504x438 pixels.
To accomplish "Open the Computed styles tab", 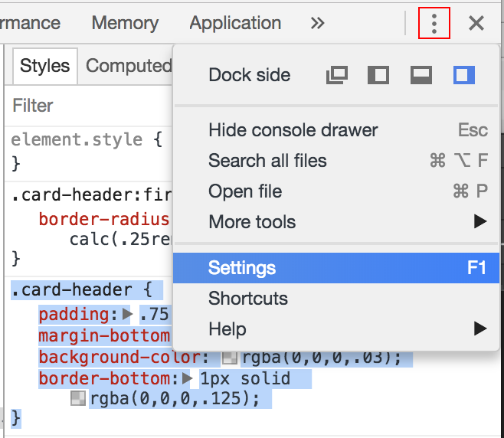I will tap(129, 66).
